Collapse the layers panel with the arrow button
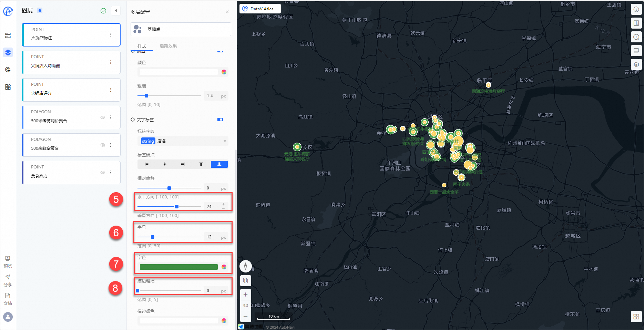 tap(116, 11)
